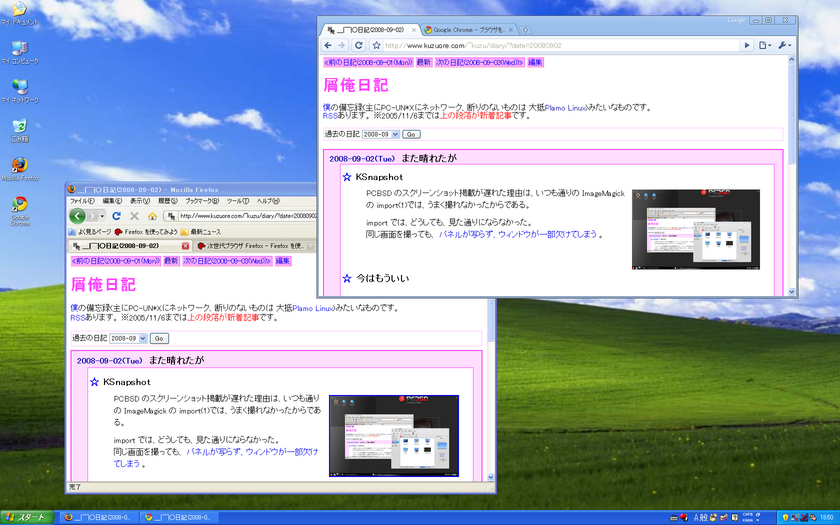The image size is (840, 525).
Task: Open the 最新ニュース bookmark folder
Action: 201,232
